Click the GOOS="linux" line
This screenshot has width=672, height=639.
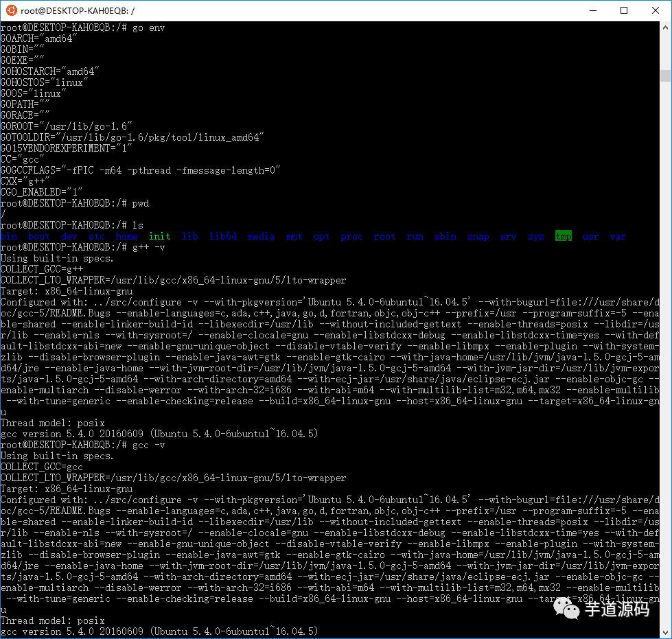click(x=33, y=93)
